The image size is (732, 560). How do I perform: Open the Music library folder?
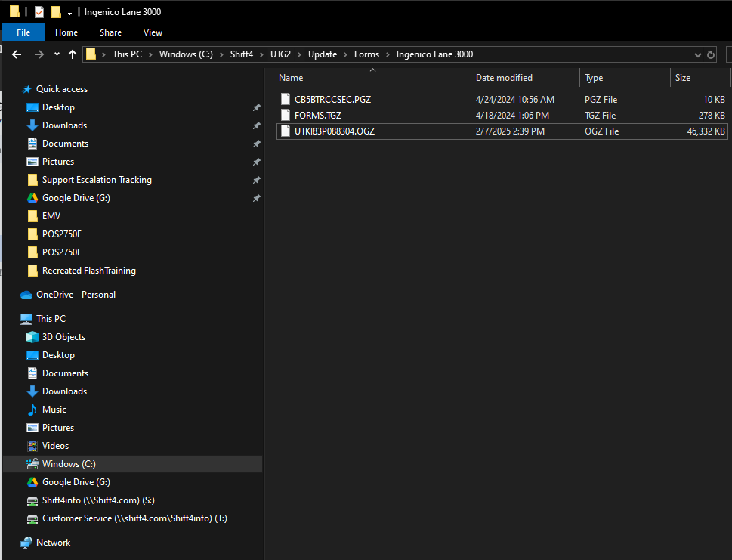pyautogui.click(x=54, y=410)
